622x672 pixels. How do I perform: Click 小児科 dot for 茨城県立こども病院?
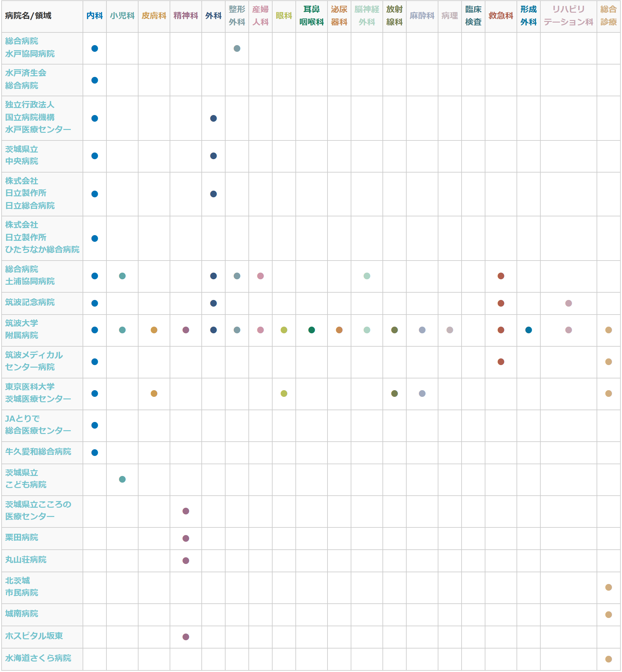pyautogui.click(x=122, y=479)
